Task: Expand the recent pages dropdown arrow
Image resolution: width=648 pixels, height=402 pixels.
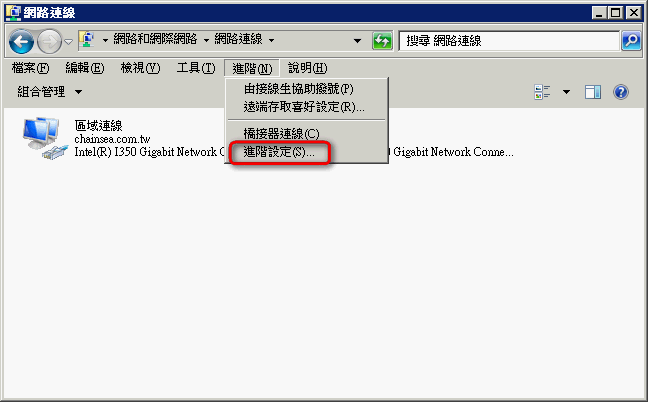Action: point(69,41)
